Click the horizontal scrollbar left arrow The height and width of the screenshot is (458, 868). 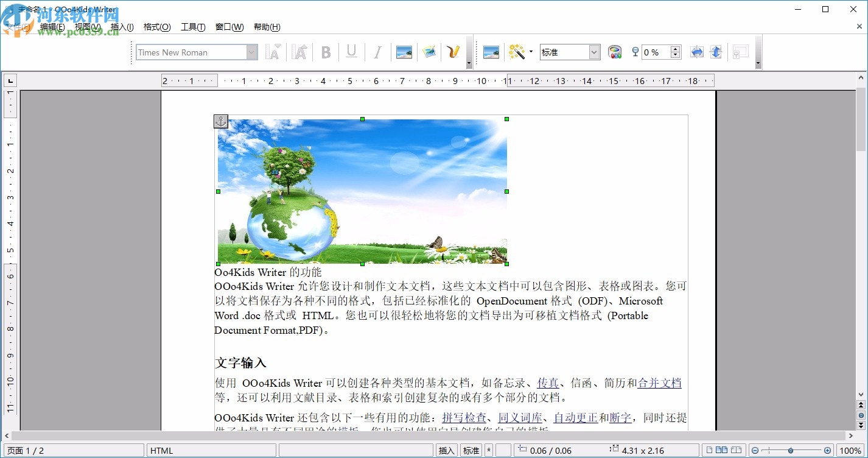tap(7, 436)
